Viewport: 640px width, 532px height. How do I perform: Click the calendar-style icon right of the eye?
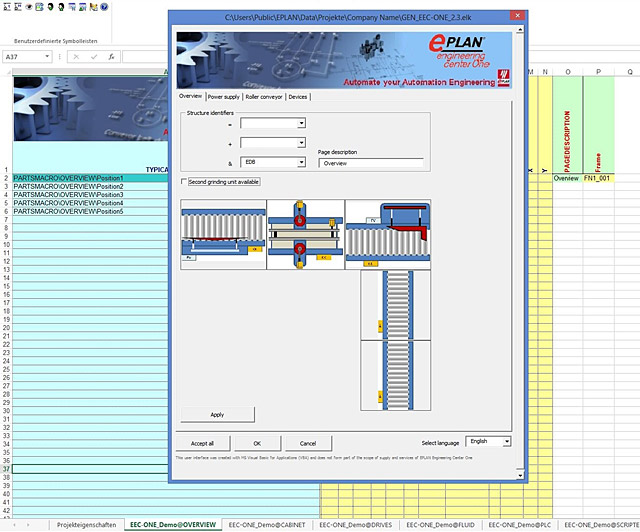pos(39,7)
